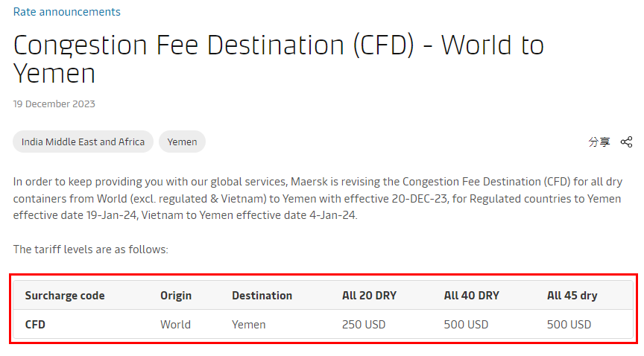
Task: Click the tariff levels intro sentence
Action: [x=91, y=249]
